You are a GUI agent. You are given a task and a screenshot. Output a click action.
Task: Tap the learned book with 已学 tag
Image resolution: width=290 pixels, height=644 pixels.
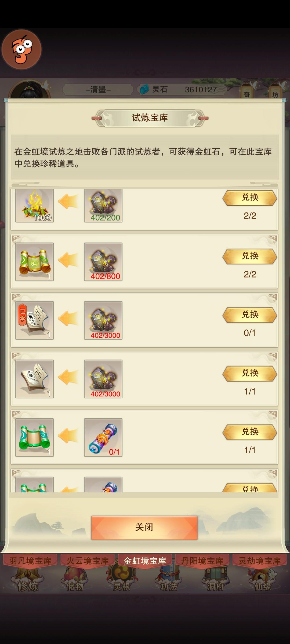(x=34, y=320)
